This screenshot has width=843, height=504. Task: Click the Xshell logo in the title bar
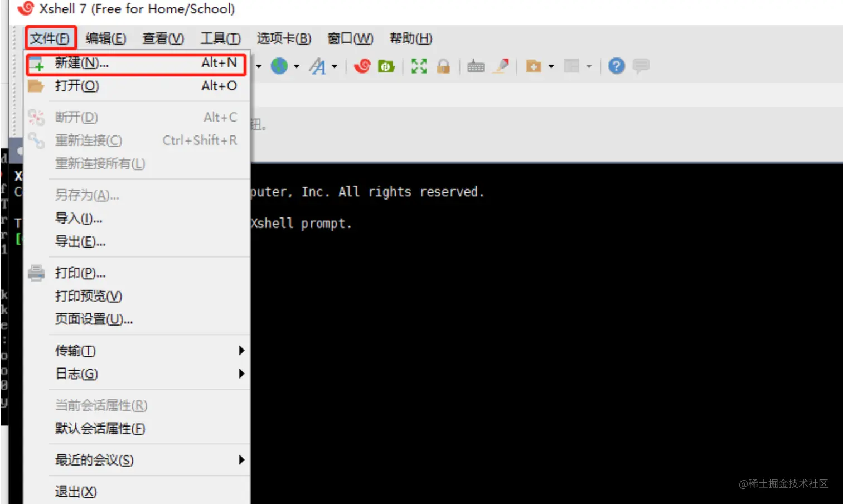point(26,8)
